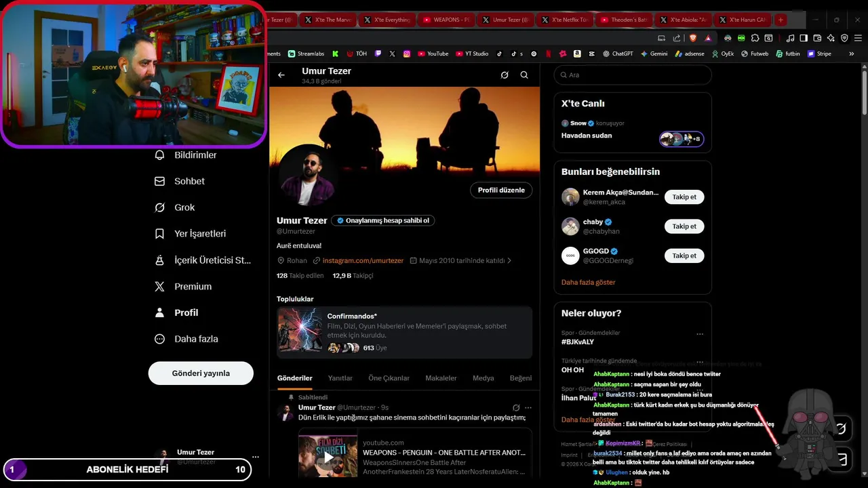
Task: Open the X bookmark icon
Action: 392,54
